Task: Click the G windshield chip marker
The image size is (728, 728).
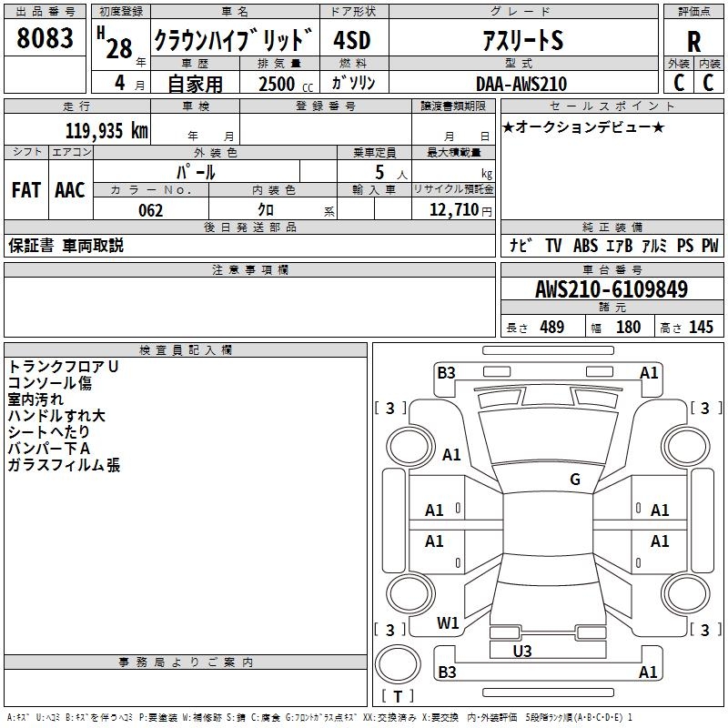Action: pos(575,480)
